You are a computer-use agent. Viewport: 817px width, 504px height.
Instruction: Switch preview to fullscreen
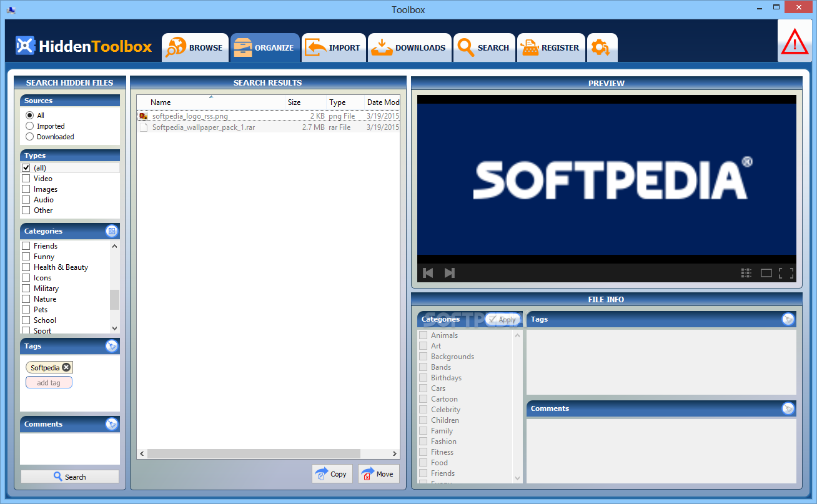click(x=786, y=273)
